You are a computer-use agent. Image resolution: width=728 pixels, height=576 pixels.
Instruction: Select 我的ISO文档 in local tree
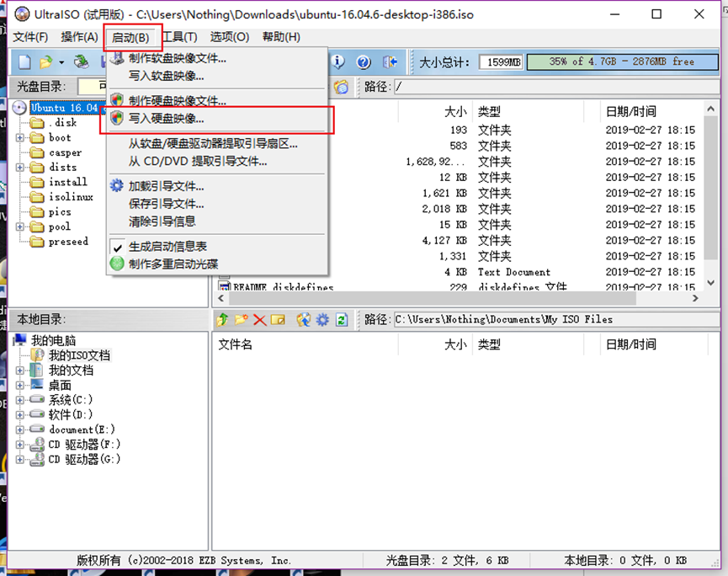tap(79, 355)
